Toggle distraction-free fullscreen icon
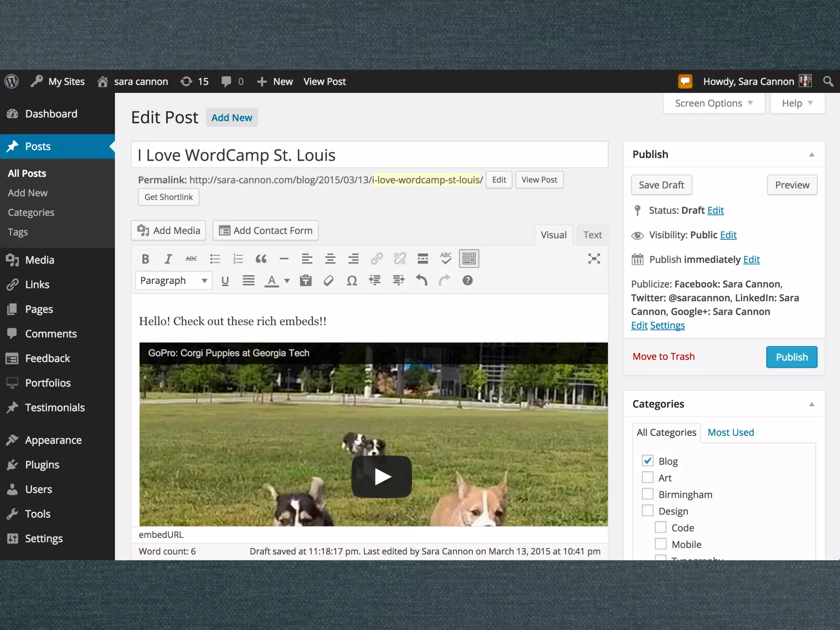This screenshot has height=630, width=840. tap(594, 259)
